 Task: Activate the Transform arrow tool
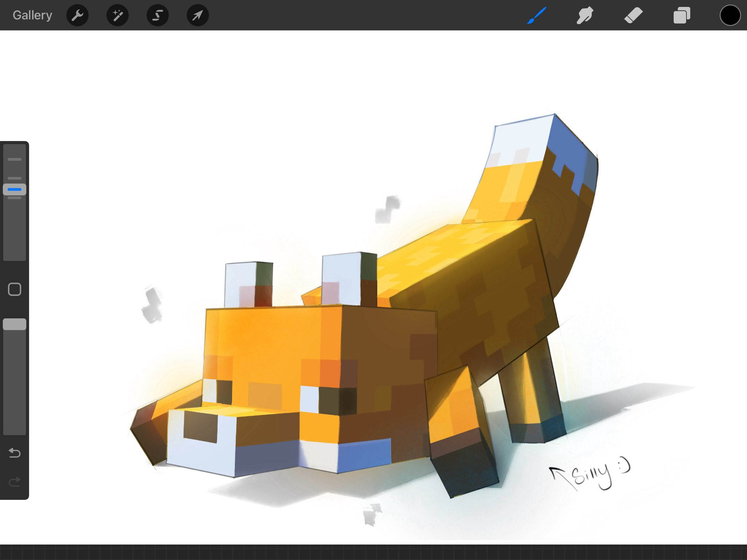198,15
